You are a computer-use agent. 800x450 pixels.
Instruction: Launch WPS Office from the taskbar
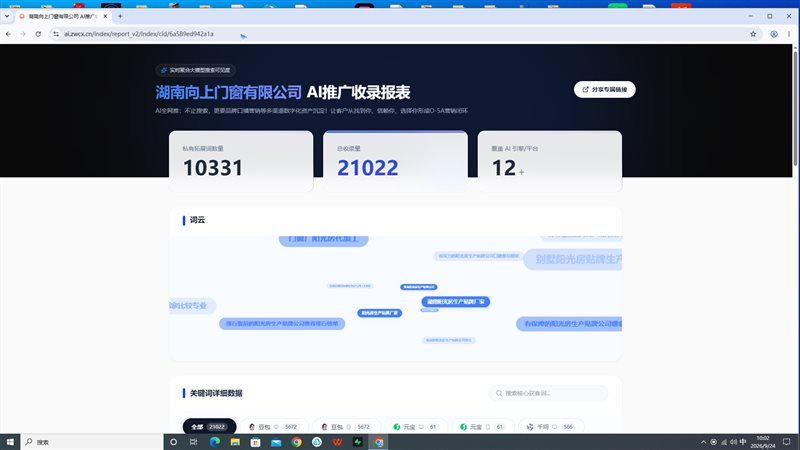point(337,442)
